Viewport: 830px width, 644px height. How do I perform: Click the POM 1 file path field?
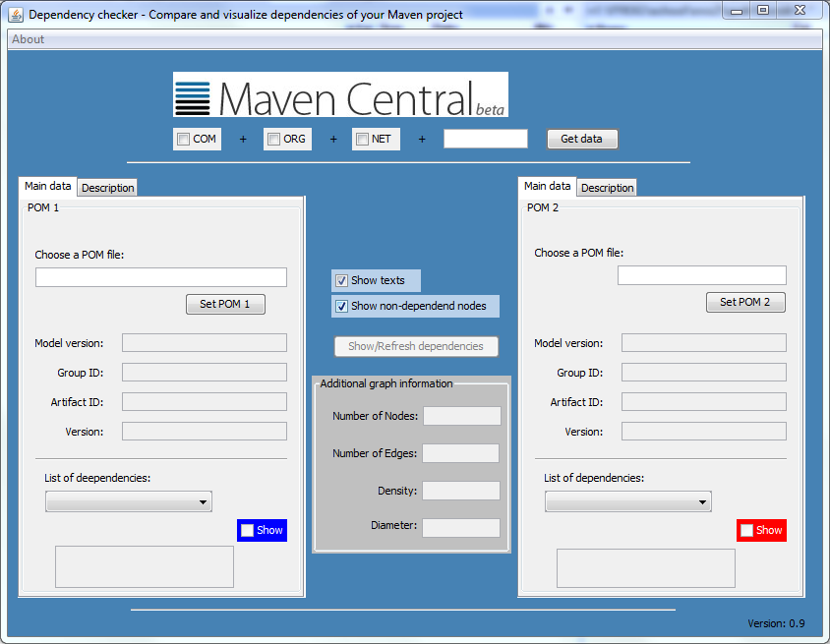coord(161,277)
